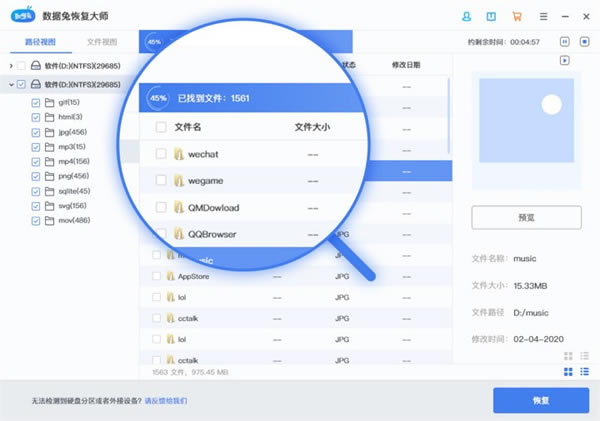The height and width of the screenshot is (421, 600).
Task: Stop the scan with the square button
Action: 584,41
